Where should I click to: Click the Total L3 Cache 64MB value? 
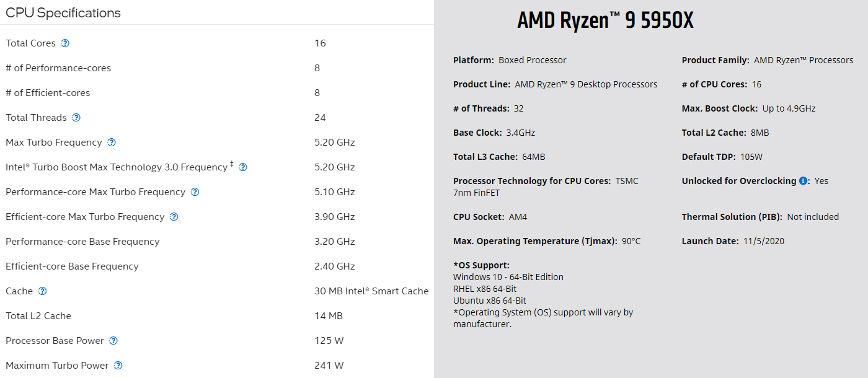(x=534, y=157)
